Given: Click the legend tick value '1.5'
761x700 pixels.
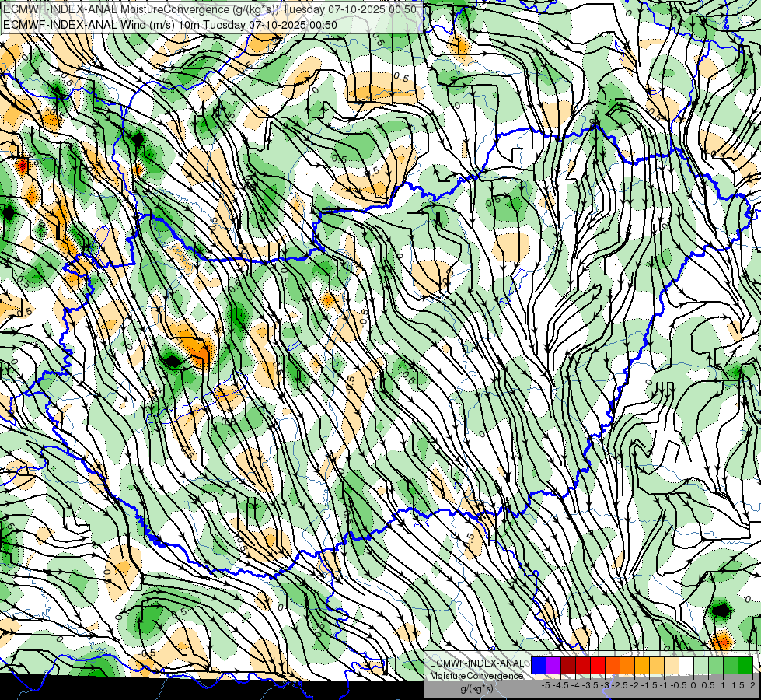Looking at the screenshot, I should click(738, 685).
